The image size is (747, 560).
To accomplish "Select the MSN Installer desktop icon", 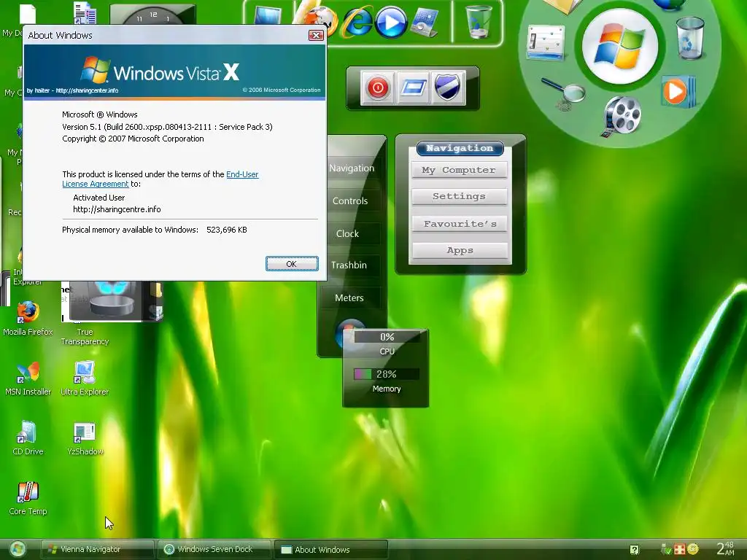I will (28, 378).
